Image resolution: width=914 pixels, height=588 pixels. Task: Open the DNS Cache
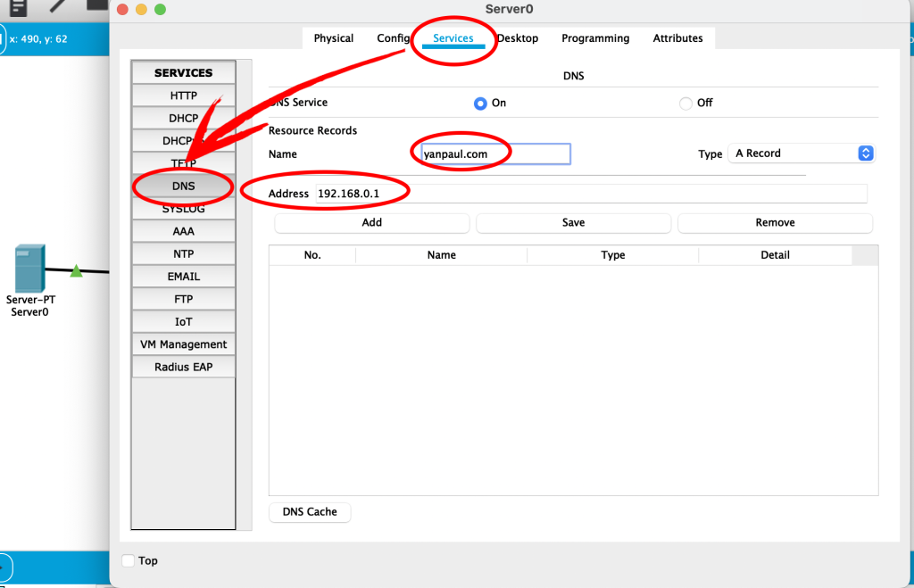coord(310,512)
